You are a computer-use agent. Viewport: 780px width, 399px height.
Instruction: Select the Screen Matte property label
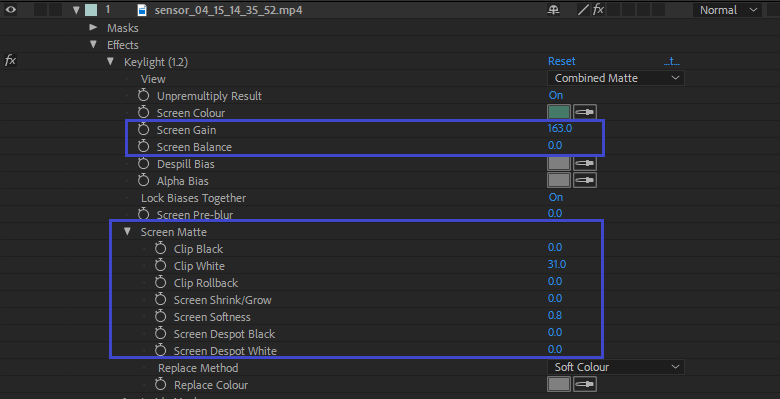[x=174, y=232]
